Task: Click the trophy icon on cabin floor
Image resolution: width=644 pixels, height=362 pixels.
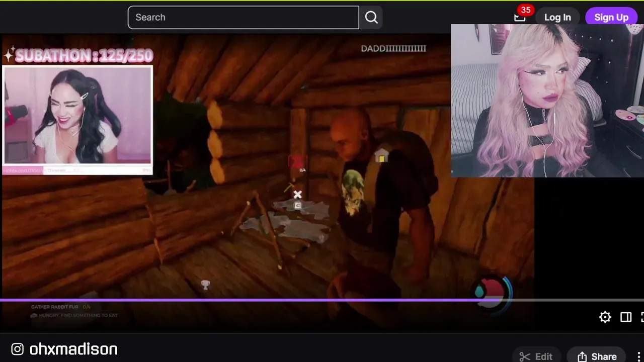Action: click(x=205, y=285)
